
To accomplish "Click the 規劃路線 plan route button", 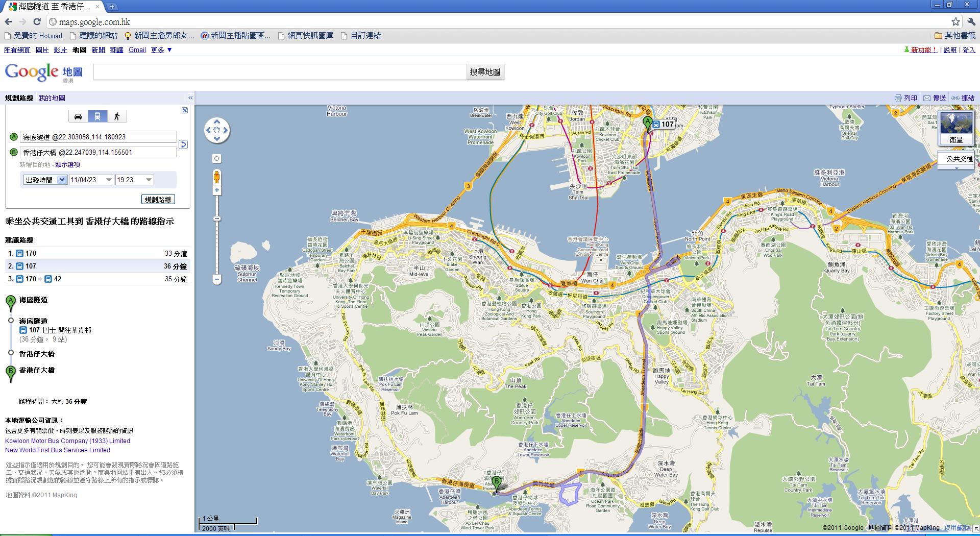I will [158, 200].
